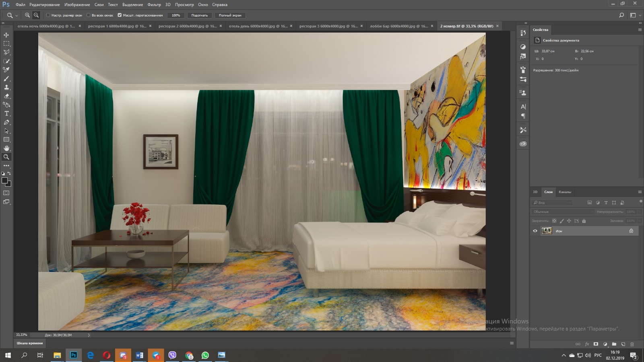
Task: Select the Eyedropper tool
Action: pyautogui.click(x=6, y=70)
